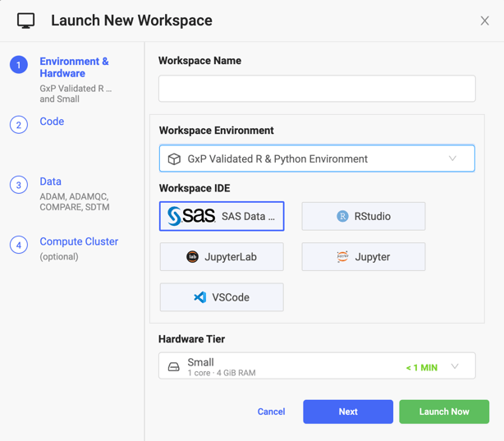Click the hardware drive icon beside Small
This screenshot has width=504, height=441.
[174, 367]
